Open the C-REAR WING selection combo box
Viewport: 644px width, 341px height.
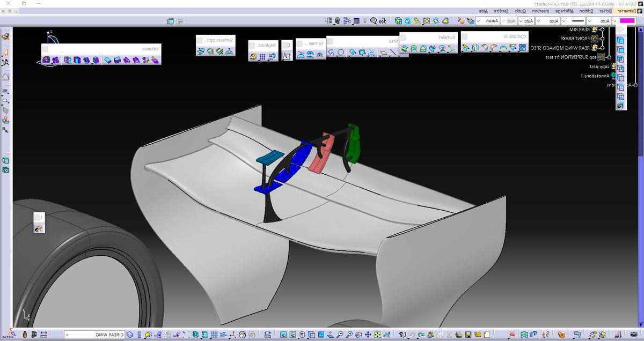(94, 335)
